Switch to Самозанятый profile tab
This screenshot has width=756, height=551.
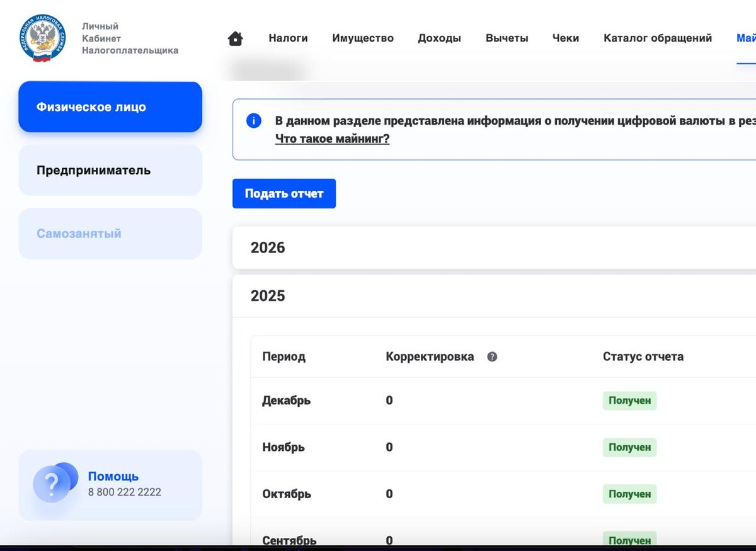click(x=110, y=234)
